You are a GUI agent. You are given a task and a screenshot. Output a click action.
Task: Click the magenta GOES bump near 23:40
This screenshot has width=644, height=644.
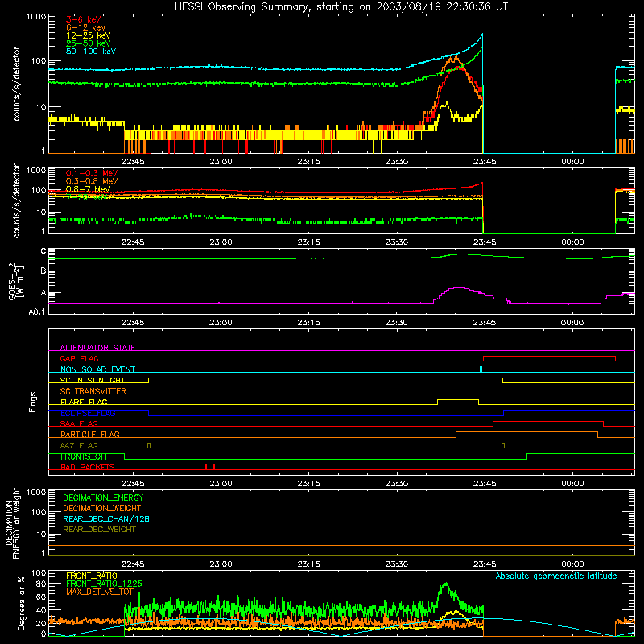(x=458, y=288)
